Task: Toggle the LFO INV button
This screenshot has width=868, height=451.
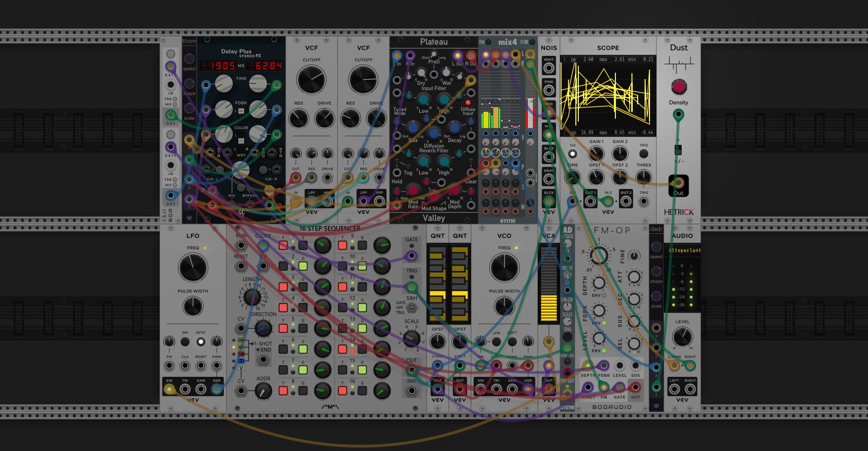Action: pos(185,342)
